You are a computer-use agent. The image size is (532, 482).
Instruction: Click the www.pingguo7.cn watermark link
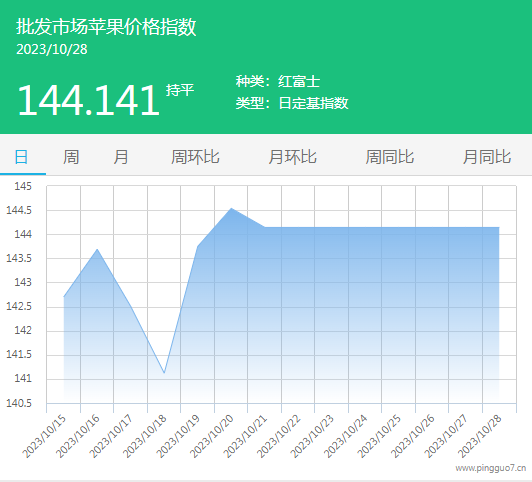[491, 468]
